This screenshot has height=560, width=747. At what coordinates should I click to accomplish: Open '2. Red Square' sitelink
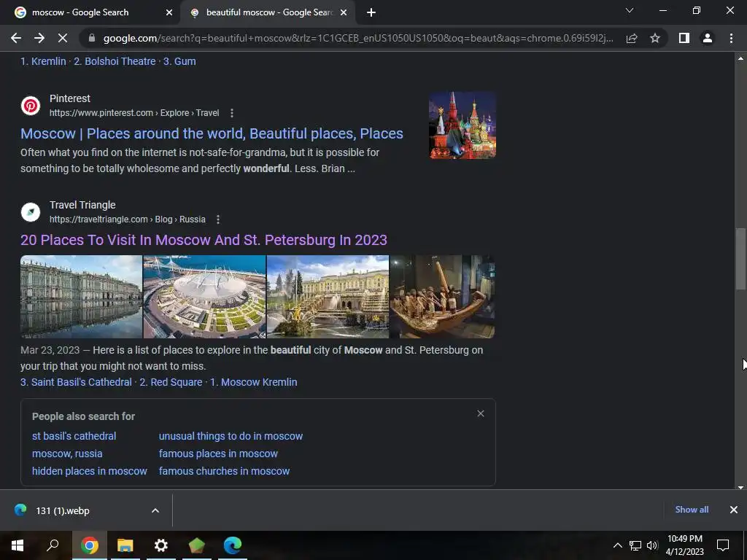point(171,382)
